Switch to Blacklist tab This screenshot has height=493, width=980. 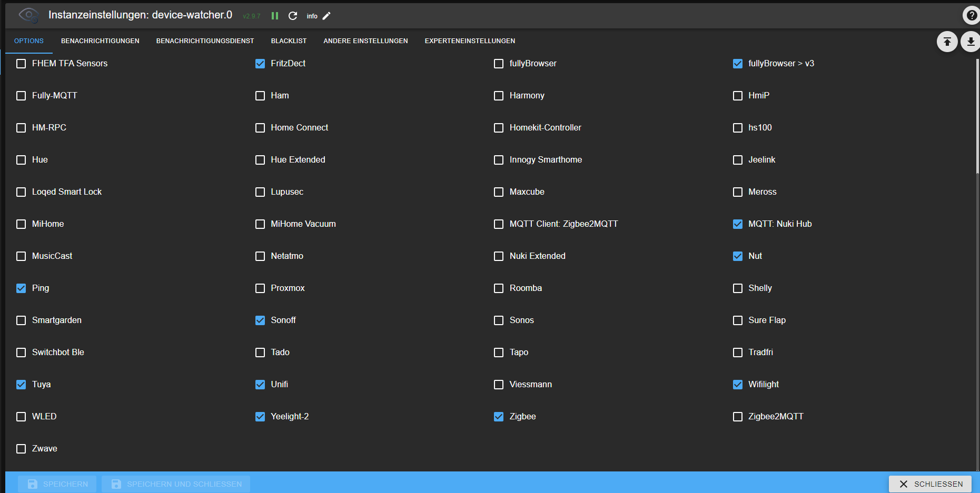289,41
